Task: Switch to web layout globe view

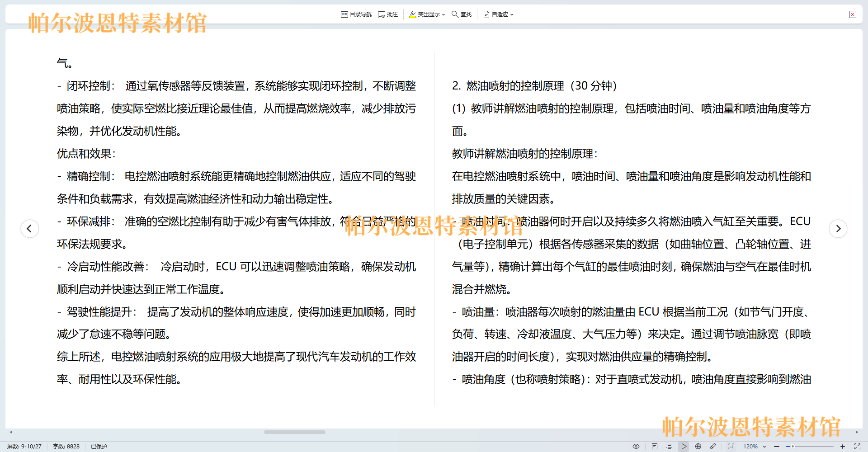Action: pos(698,446)
